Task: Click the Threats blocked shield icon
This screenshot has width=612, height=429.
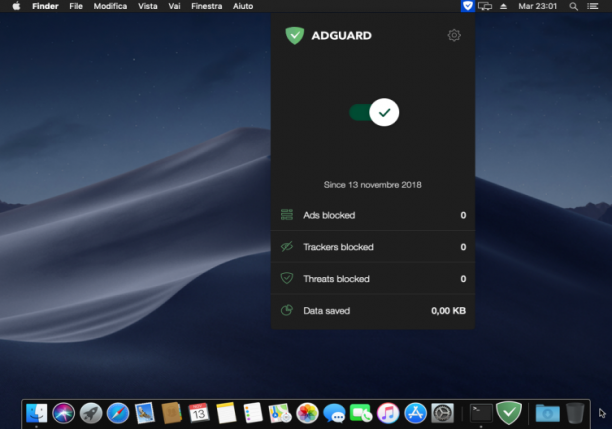Action: tap(287, 278)
